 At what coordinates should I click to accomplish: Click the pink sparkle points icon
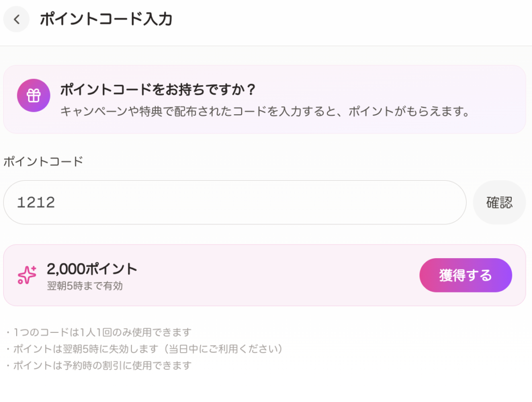[27, 275]
